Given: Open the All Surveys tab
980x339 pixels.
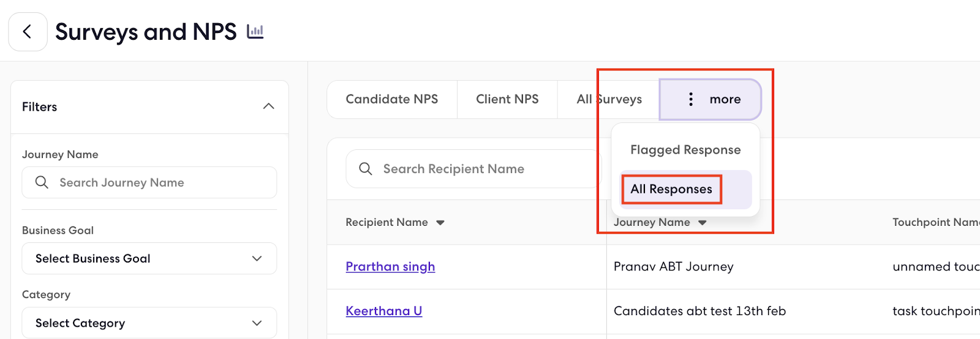Looking at the screenshot, I should click(x=609, y=99).
